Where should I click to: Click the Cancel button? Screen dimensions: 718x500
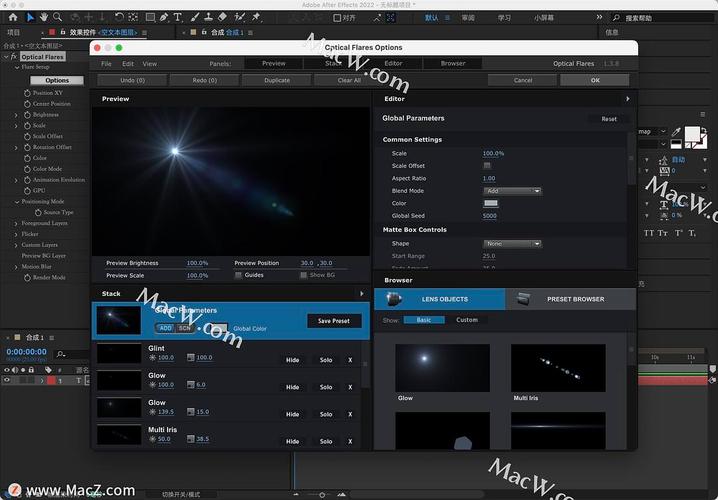click(523, 80)
